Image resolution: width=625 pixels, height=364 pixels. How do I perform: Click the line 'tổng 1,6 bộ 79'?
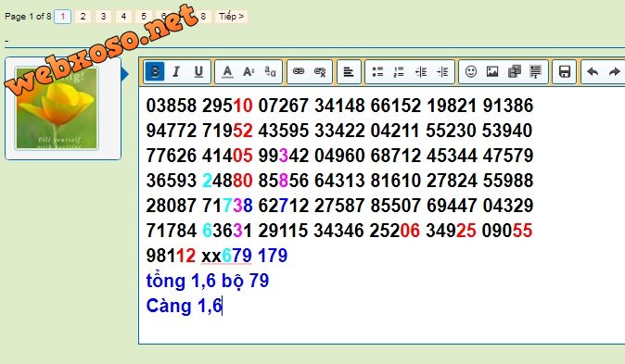[x=208, y=281]
